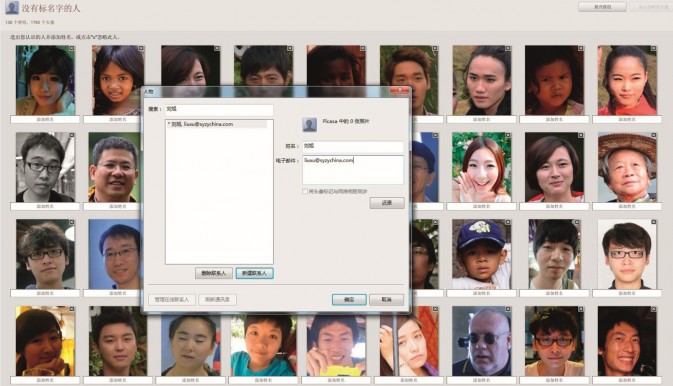Click the ignore icon on the frowning child's thumbnail
Screen dimensions: 673x386
(x=581, y=49)
